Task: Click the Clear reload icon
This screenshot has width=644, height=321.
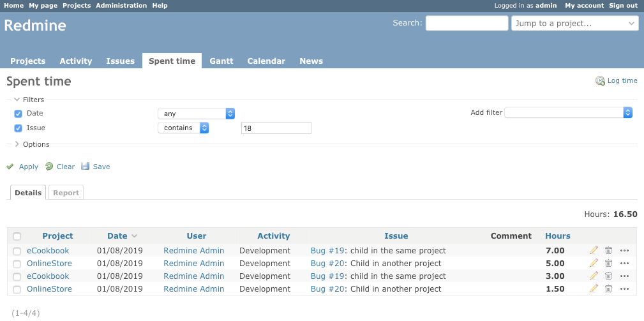Action: (49, 167)
